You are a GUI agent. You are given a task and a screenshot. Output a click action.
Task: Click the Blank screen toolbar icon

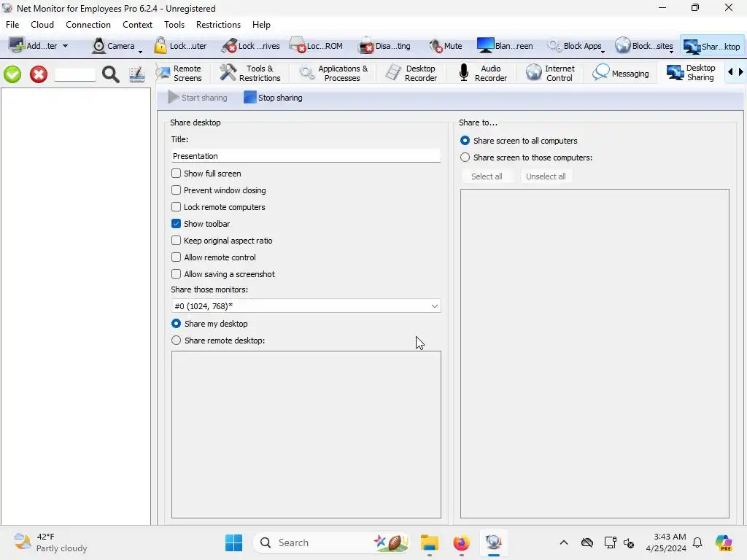pos(485,46)
